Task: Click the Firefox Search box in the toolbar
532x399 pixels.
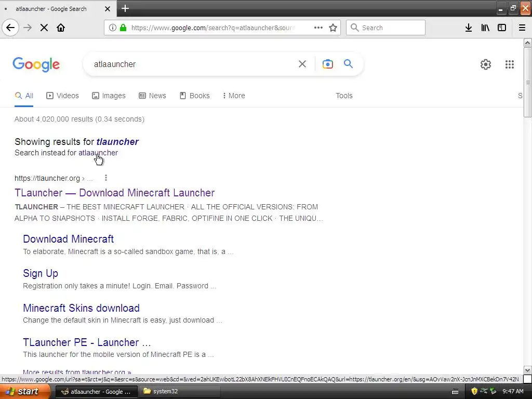Action: pos(385,28)
